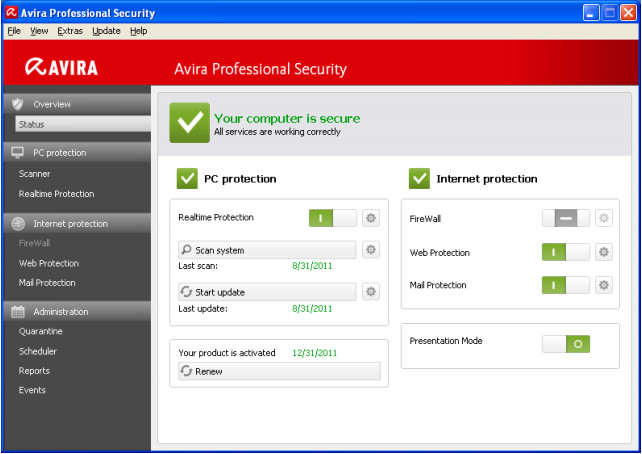Click the green Internet protection checkmark icon

[419, 178]
